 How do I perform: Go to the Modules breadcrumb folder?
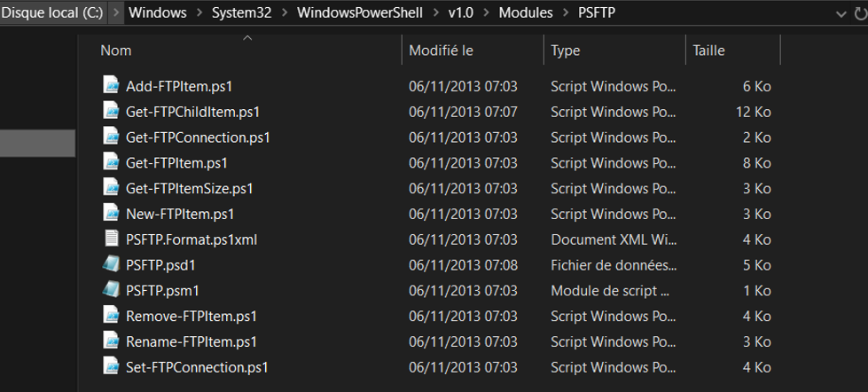(x=526, y=13)
